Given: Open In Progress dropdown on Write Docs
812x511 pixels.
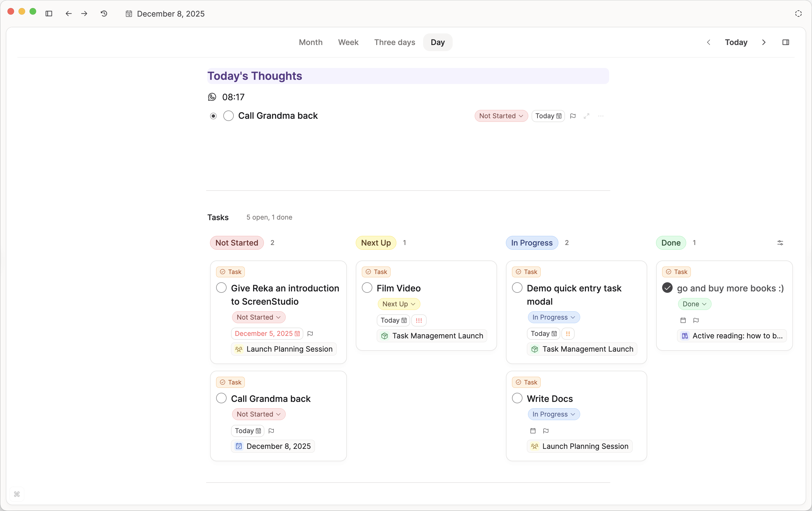Looking at the screenshot, I should (553, 414).
